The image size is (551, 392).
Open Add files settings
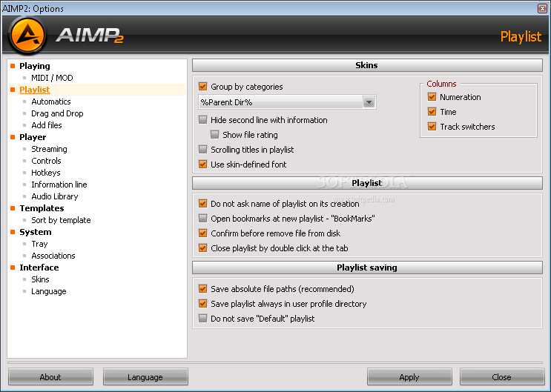pyautogui.click(x=47, y=125)
